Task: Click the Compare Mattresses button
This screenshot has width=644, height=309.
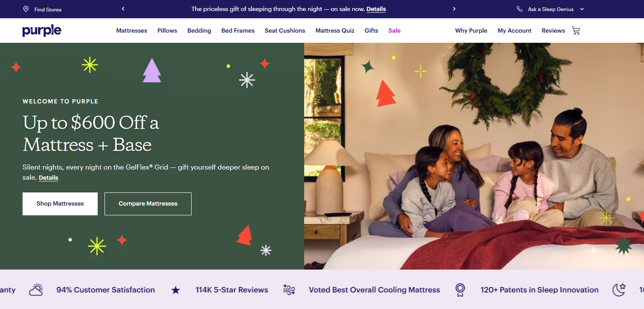Action: [148, 203]
